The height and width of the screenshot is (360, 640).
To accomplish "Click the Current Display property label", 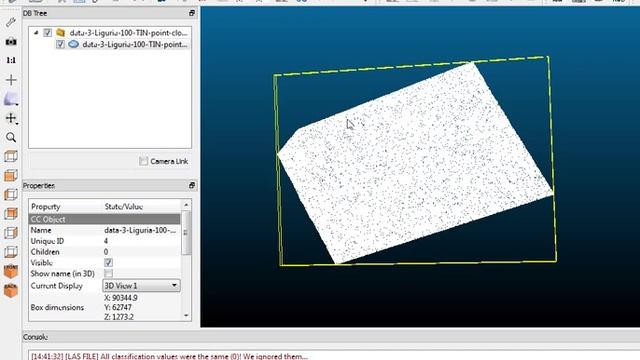I will point(57,286).
